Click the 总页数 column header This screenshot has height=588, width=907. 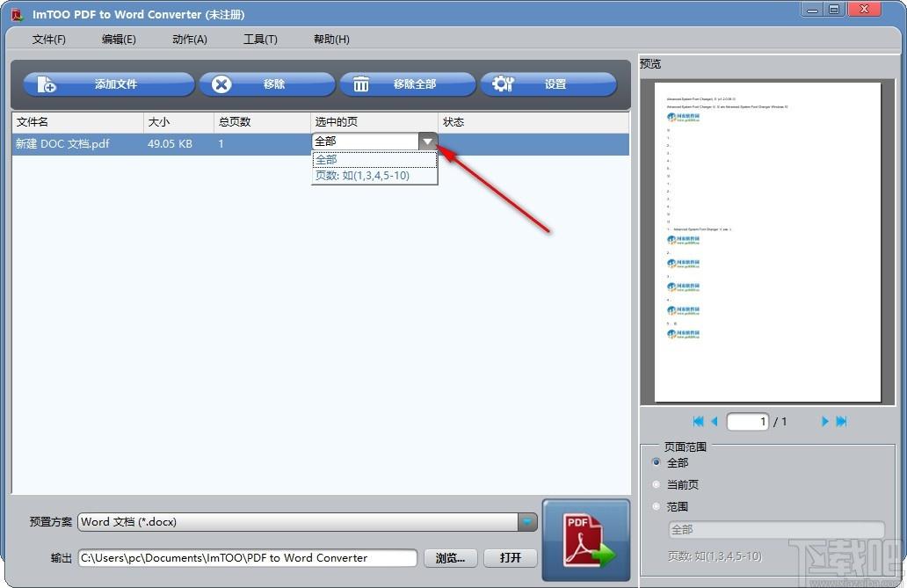(x=261, y=122)
